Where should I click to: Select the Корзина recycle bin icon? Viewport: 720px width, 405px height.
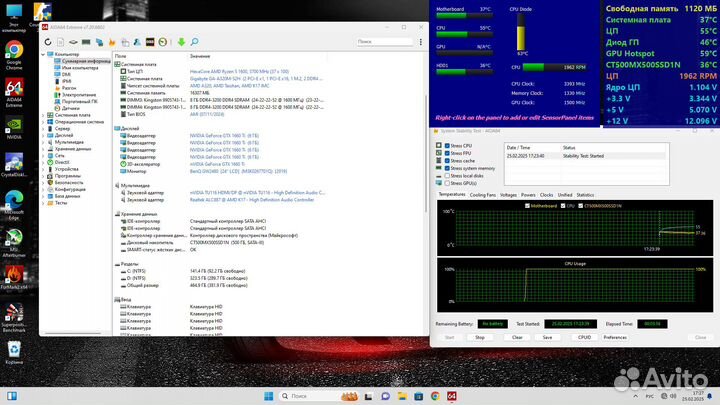coord(14,353)
